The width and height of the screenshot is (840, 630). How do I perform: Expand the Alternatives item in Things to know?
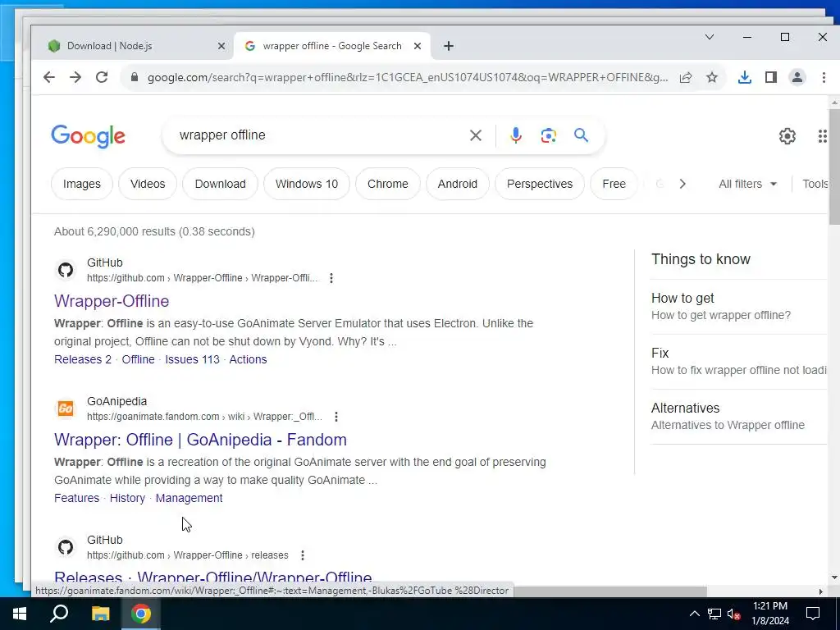(739, 416)
